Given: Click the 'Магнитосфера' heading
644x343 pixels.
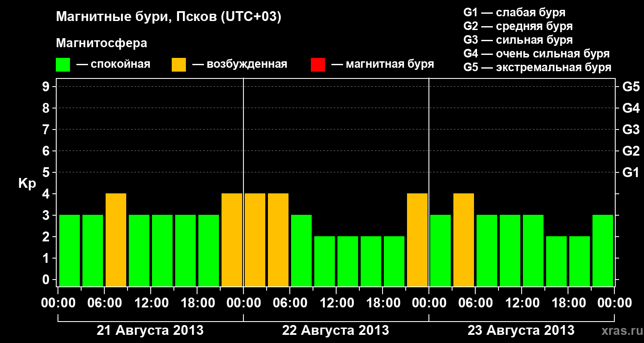Looking at the screenshot, I should click(102, 43).
